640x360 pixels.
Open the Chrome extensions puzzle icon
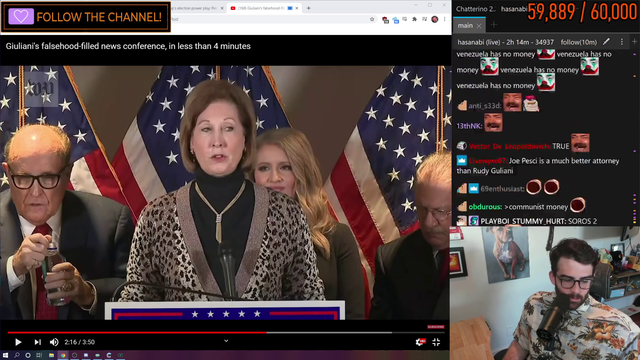(415, 19)
